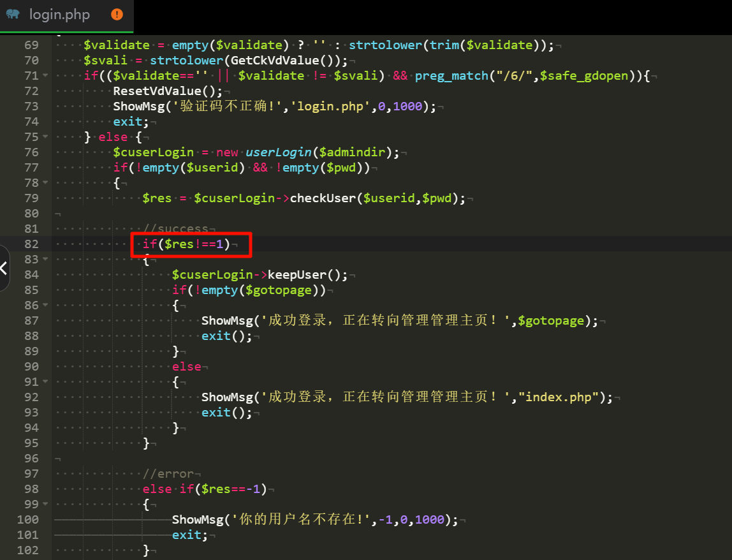Click line number 102 in the gutter

27,550
